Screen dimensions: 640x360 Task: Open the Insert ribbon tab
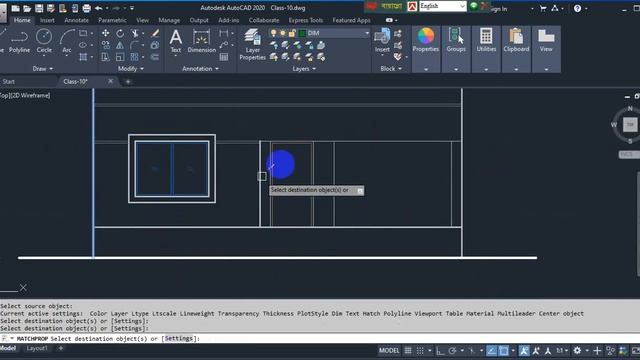(x=47, y=20)
